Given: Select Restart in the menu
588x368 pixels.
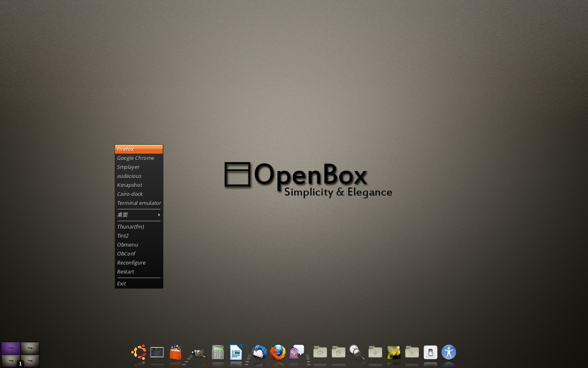Looking at the screenshot, I should [139, 272].
